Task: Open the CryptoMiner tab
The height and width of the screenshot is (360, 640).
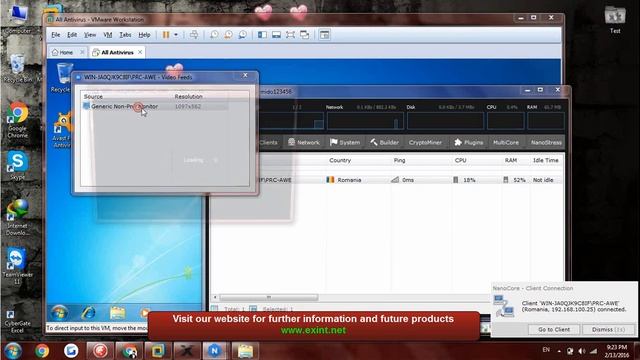Action: click(425, 142)
